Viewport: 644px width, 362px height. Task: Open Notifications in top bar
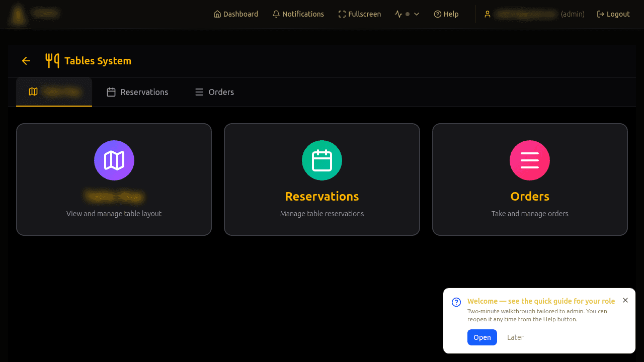tap(298, 14)
